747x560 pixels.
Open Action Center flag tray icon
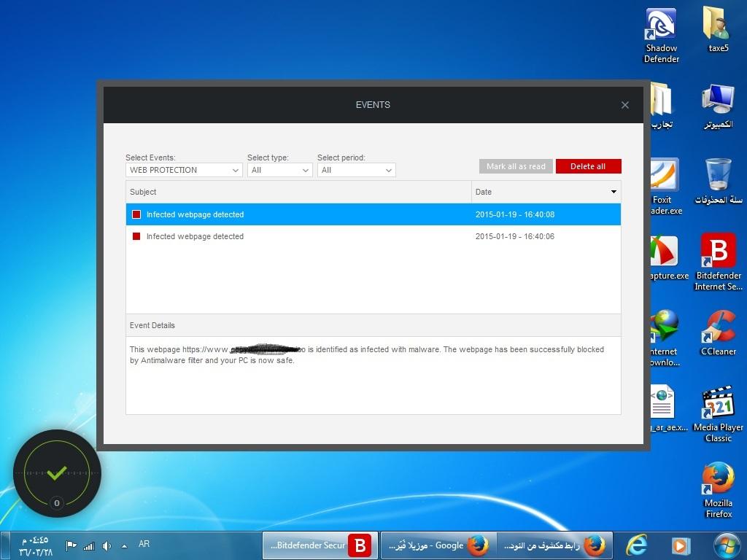click(x=71, y=545)
